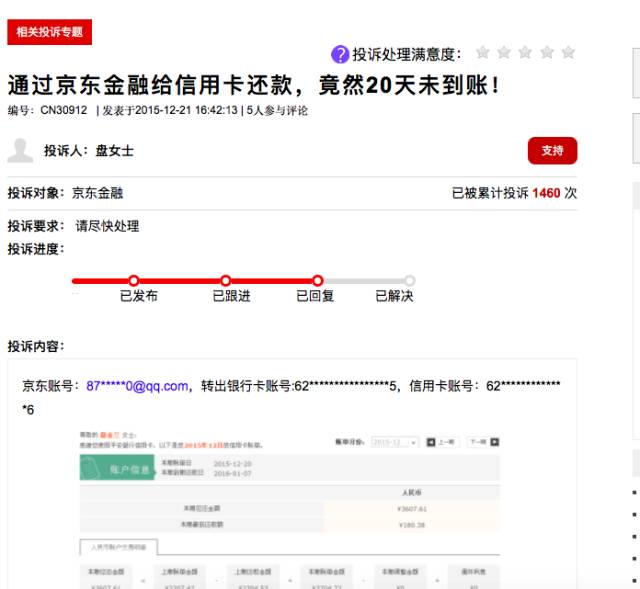The image size is (640, 589).
Task: Click the 已回复 progress step circle
Action: pos(318,281)
